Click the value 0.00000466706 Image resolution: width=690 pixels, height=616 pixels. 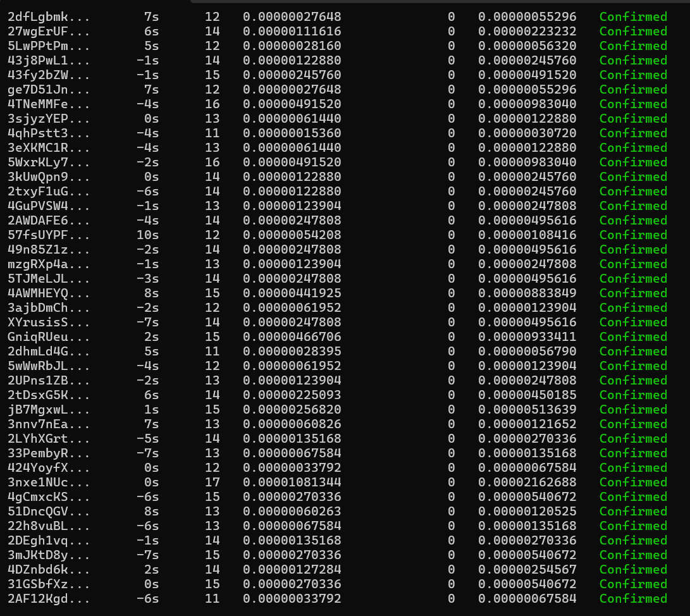pyautogui.click(x=292, y=336)
